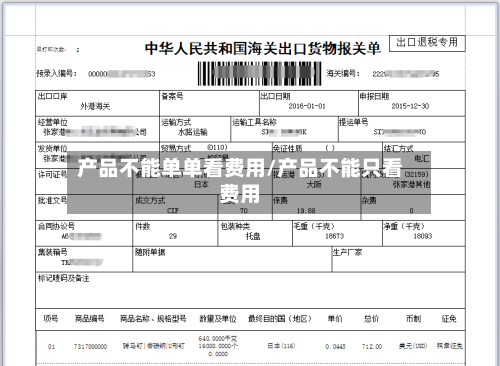Click the 提运单号 field label

354,122
